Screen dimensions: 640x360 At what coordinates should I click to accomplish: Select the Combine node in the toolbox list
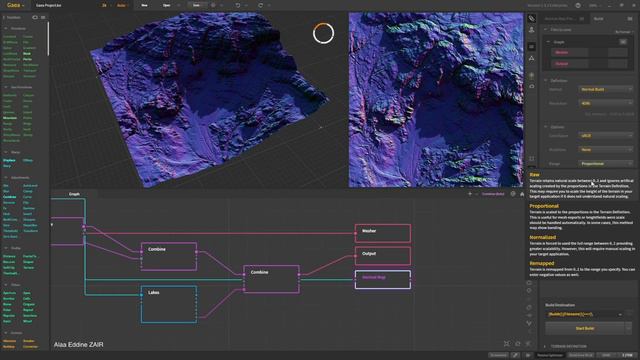point(9,197)
